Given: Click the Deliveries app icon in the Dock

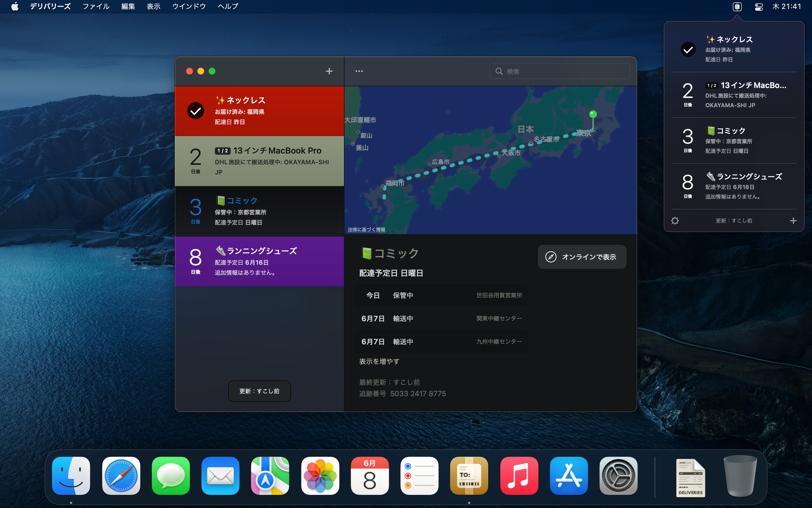Looking at the screenshot, I should click(469, 476).
